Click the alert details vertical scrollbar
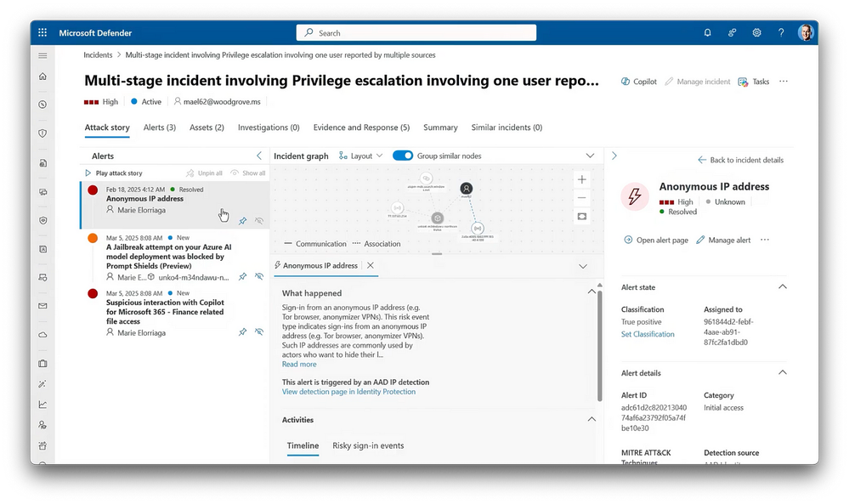849x504 pixels. point(599,345)
